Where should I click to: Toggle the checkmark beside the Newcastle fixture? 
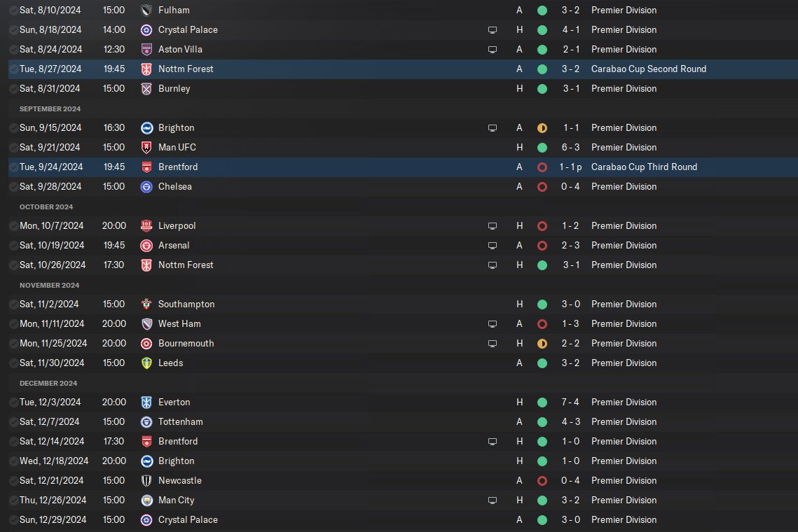pos(14,481)
